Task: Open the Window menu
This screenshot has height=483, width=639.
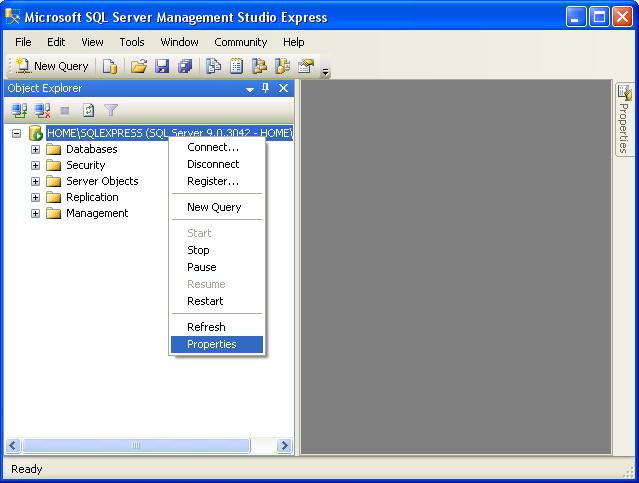Action: (179, 42)
